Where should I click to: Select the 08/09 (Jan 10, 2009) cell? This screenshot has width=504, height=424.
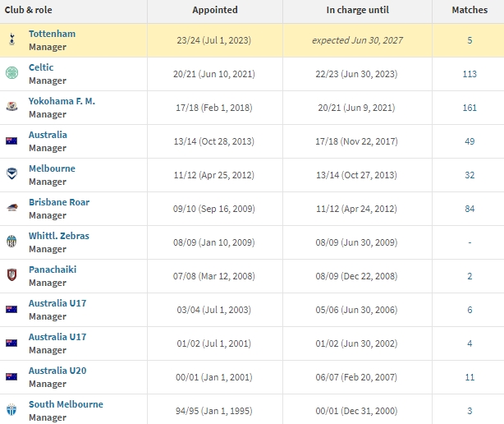coord(213,242)
